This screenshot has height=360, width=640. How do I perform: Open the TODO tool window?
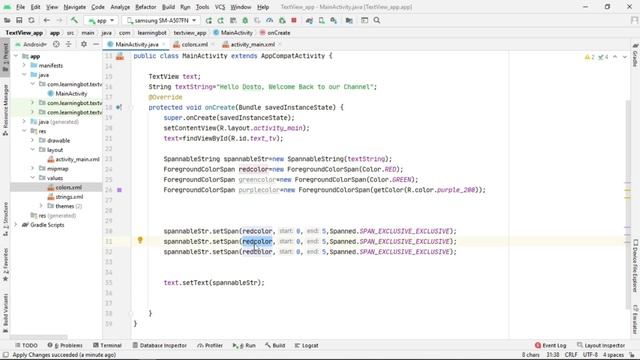click(26, 345)
